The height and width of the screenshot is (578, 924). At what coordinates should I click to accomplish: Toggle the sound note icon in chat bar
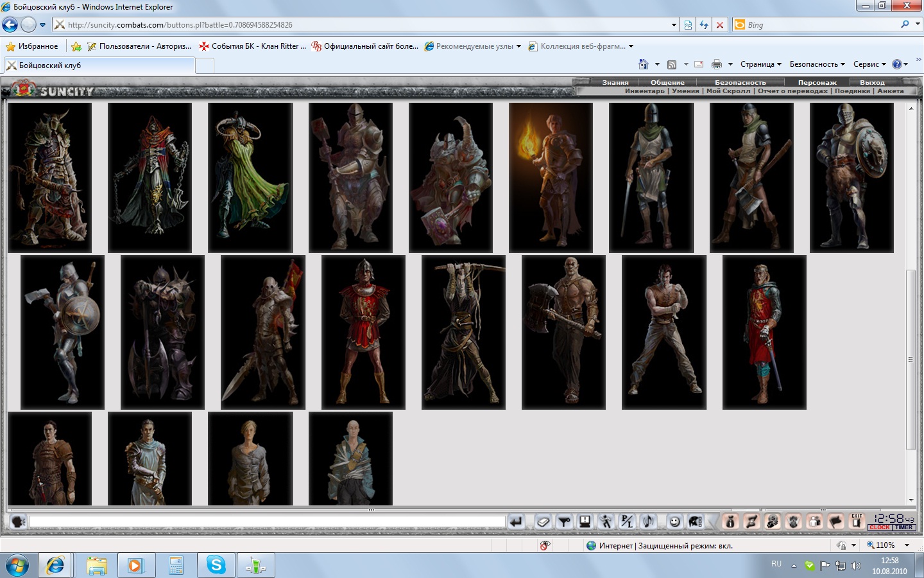pos(648,521)
